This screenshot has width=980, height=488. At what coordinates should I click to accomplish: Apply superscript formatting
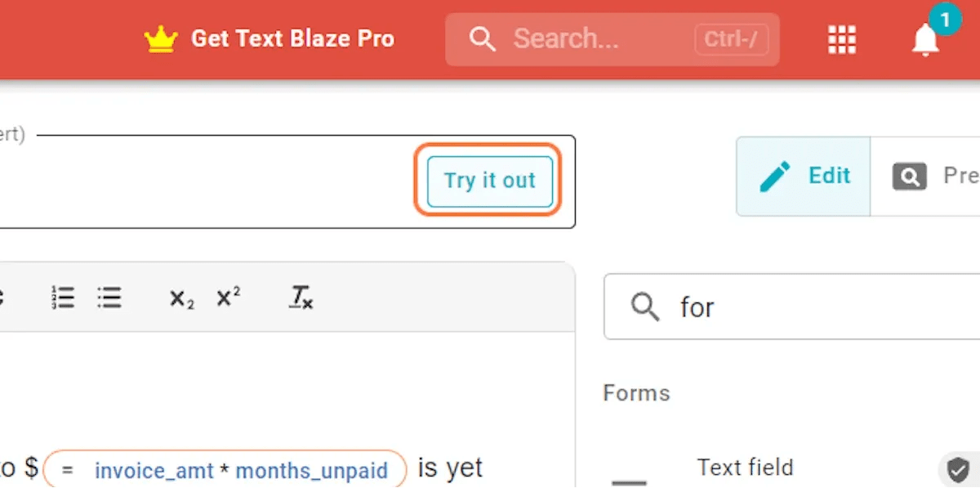pyautogui.click(x=226, y=297)
